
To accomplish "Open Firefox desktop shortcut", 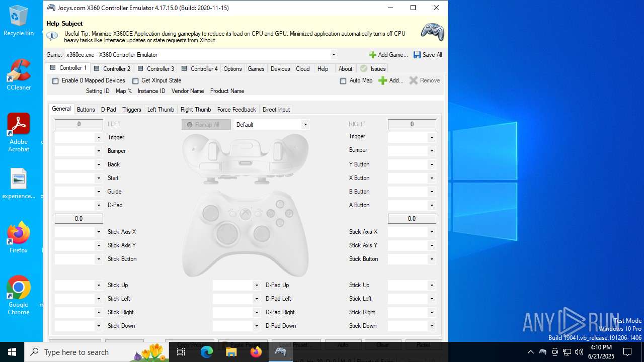I will [19, 237].
